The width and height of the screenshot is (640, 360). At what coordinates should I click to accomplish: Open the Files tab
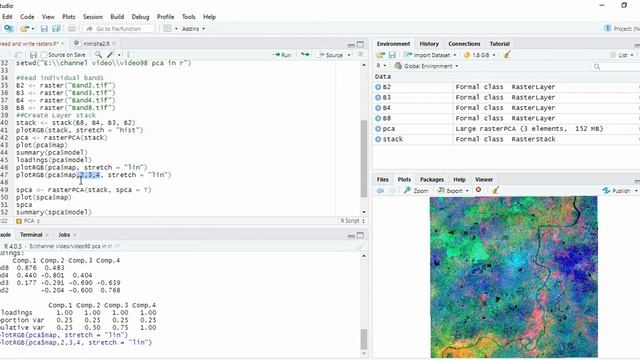(382, 180)
